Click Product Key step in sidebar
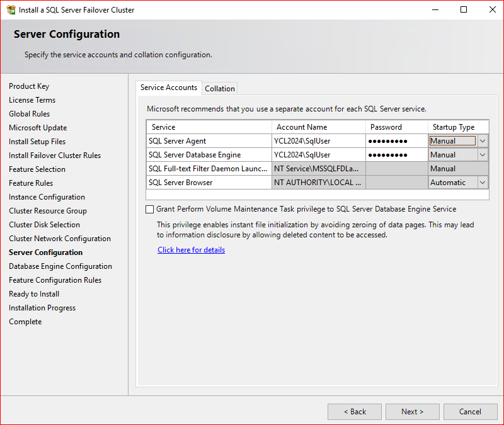Screen dimensions: 504x425 (x=29, y=86)
